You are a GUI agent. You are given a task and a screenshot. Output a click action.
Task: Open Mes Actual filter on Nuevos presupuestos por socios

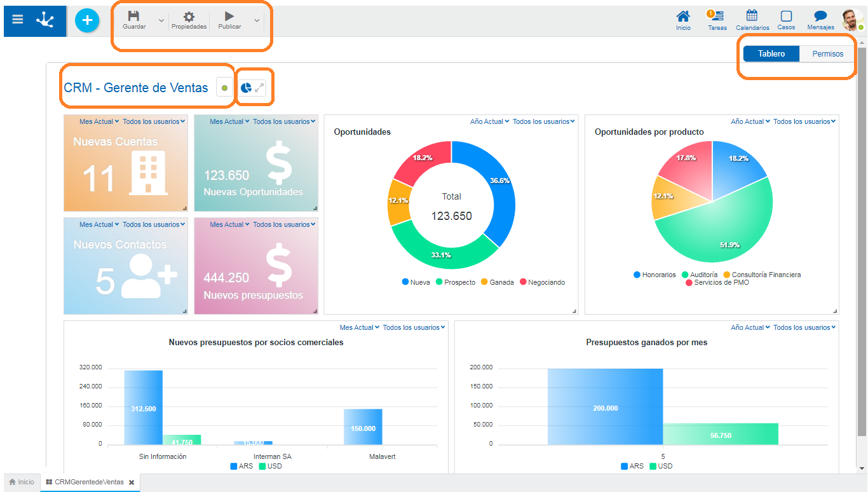point(360,327)
